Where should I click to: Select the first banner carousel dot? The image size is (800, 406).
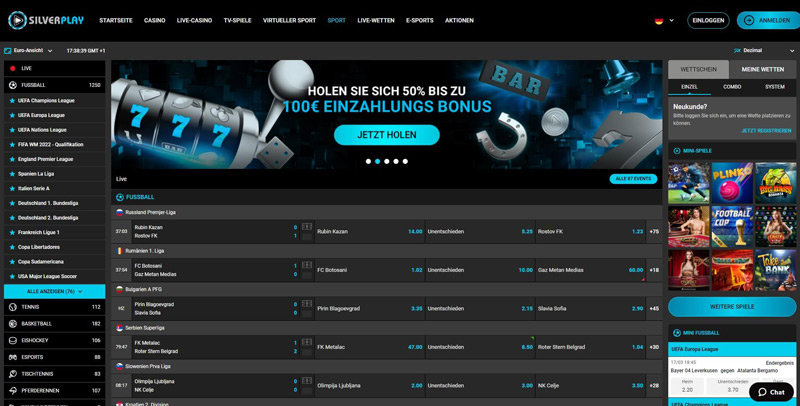click(368, 162)
